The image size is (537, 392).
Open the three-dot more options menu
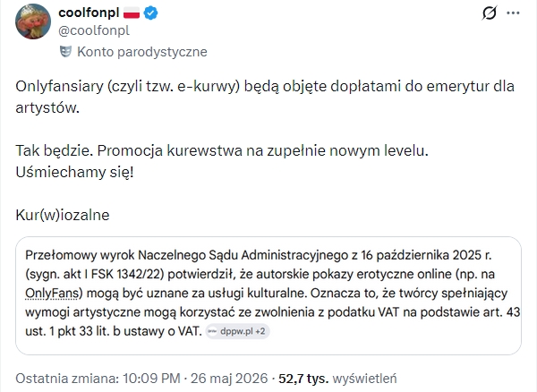[x=513, y=13]
